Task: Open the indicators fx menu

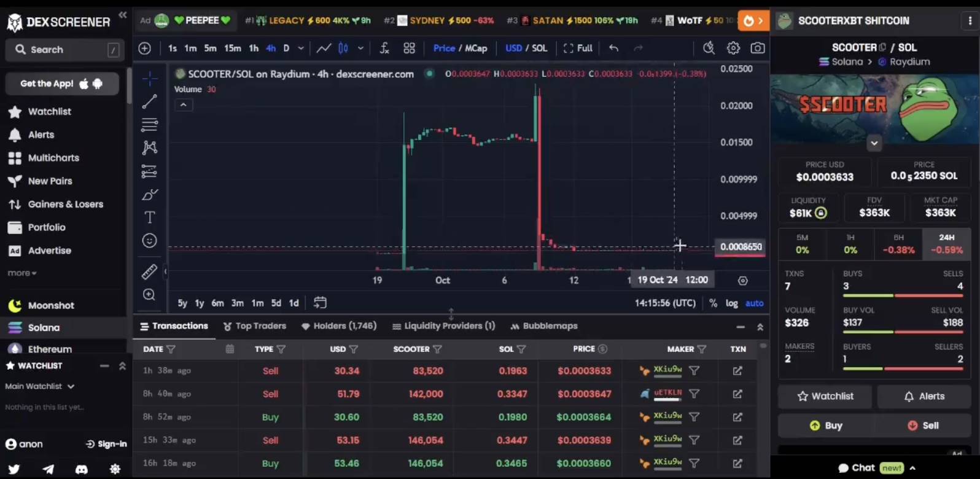Action: click(384, 48)
